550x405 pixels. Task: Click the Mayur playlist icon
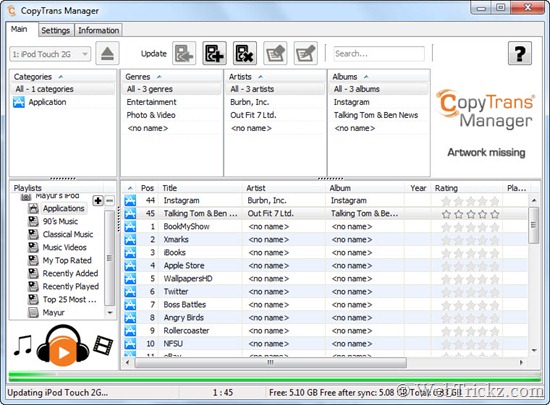[x=33, y=312]
